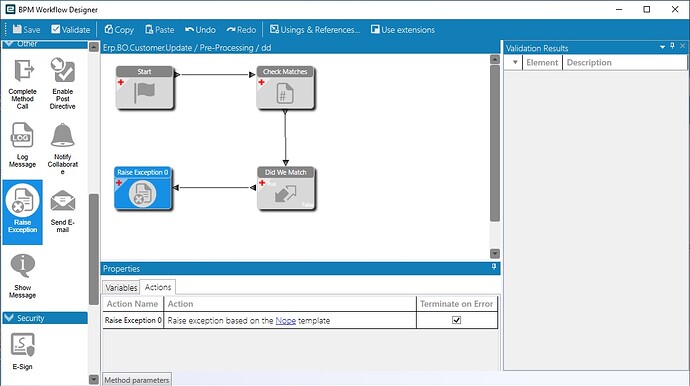Choose the Notify Collaborate palette item
690x386 pixels.
pos(62,148)
